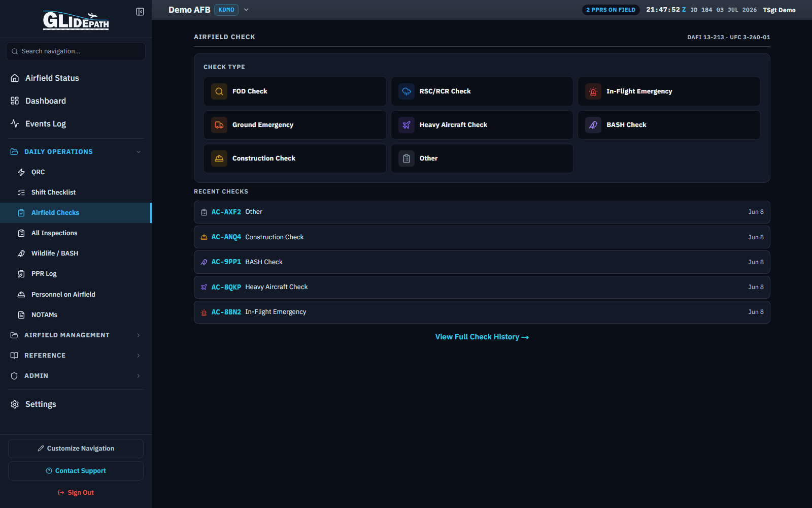Pick the In-Flight Emergency siren icon

pos(593,91)
